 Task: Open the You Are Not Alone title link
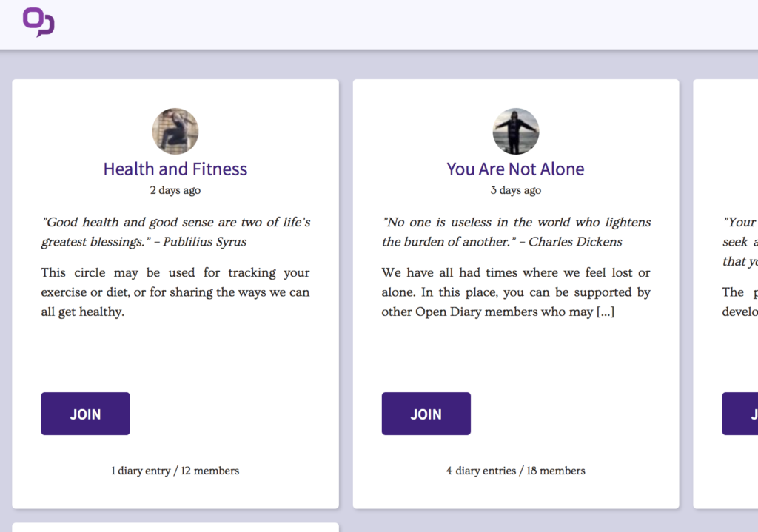pos(515,169)
